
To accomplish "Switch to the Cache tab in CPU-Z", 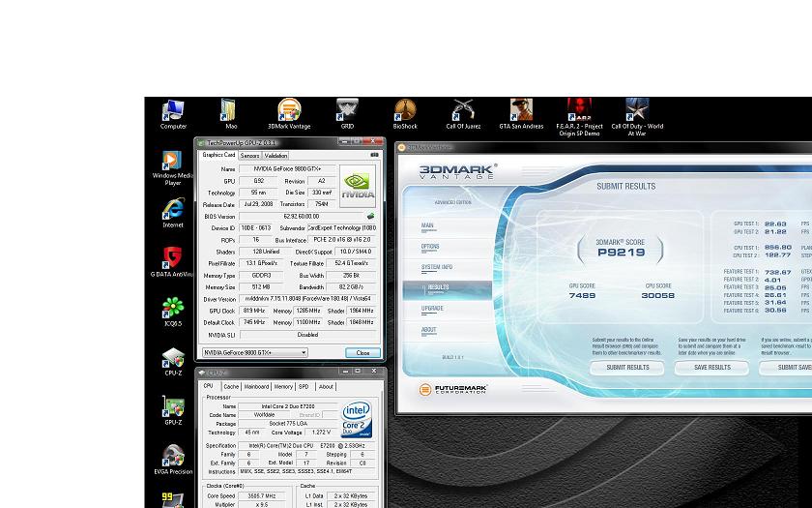I will [x=231, y=387].
